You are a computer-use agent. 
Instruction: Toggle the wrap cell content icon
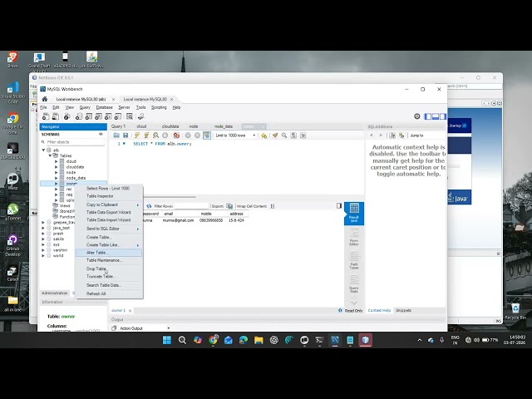click(273, 206)
